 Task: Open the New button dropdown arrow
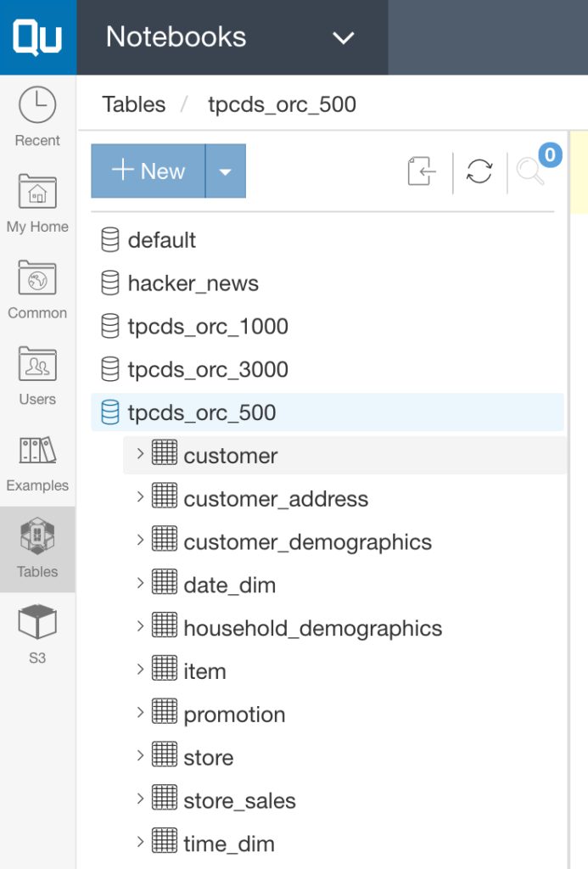[x=226, y=171]
